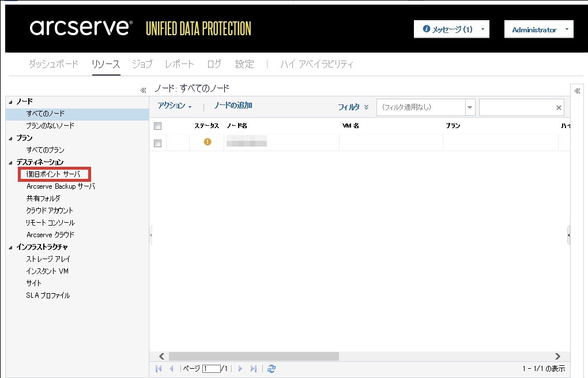Click the ノードの追加 link
Screen dimensions: 588x378
tap(233, 106)
